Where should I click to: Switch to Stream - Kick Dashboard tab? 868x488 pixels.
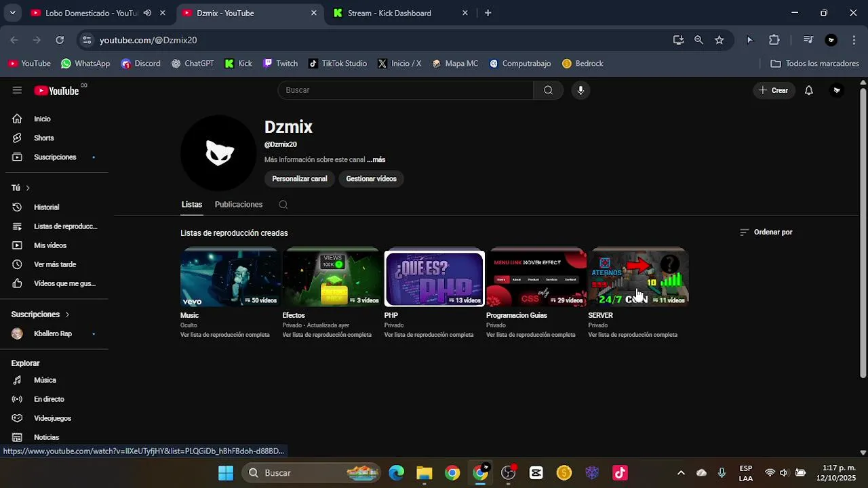[x=389, y=13]
